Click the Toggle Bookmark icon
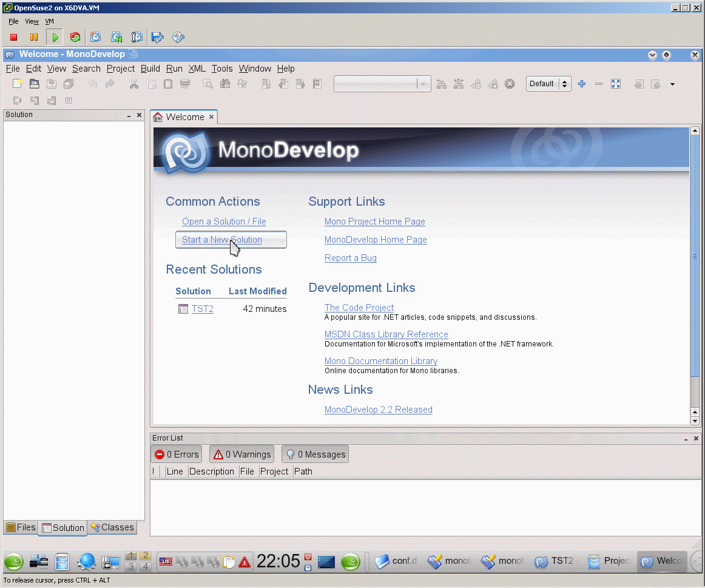The width and height of the screenshot is (705, 588). (x=266, y=84)
